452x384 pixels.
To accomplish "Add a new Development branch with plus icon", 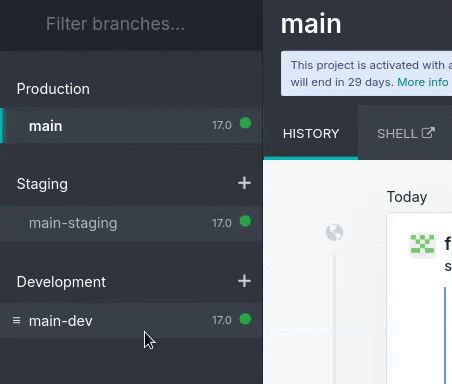I will tap(244, 281).
